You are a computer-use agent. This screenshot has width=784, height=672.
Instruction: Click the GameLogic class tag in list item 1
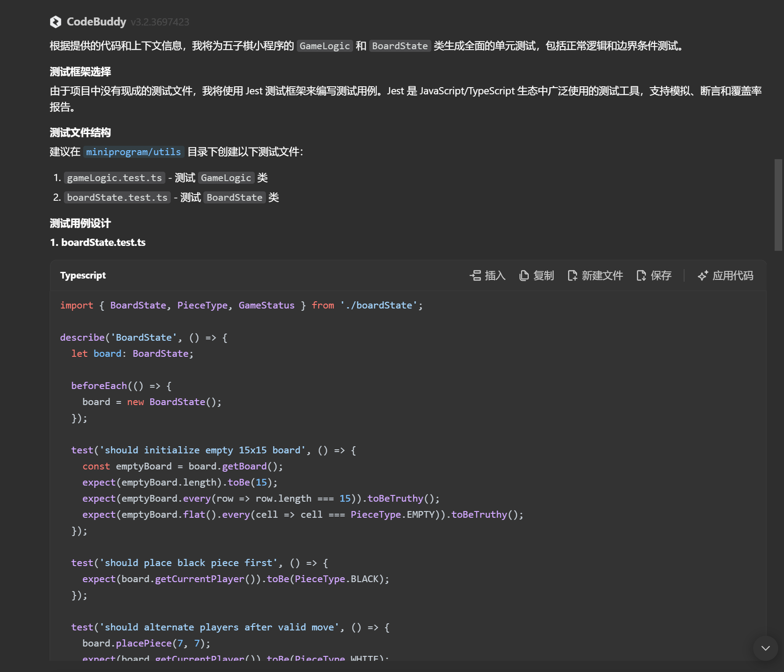pyautogui.click(x=226, y=178)
